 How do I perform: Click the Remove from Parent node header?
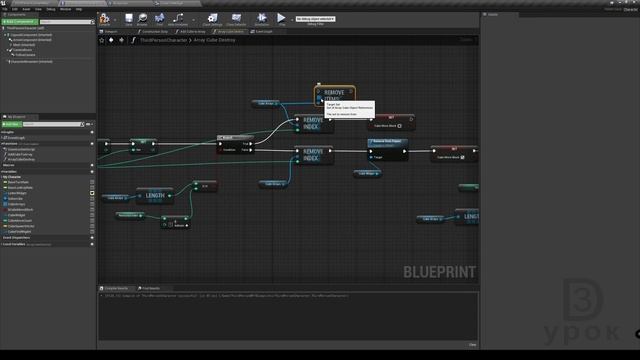coord(387,142)
